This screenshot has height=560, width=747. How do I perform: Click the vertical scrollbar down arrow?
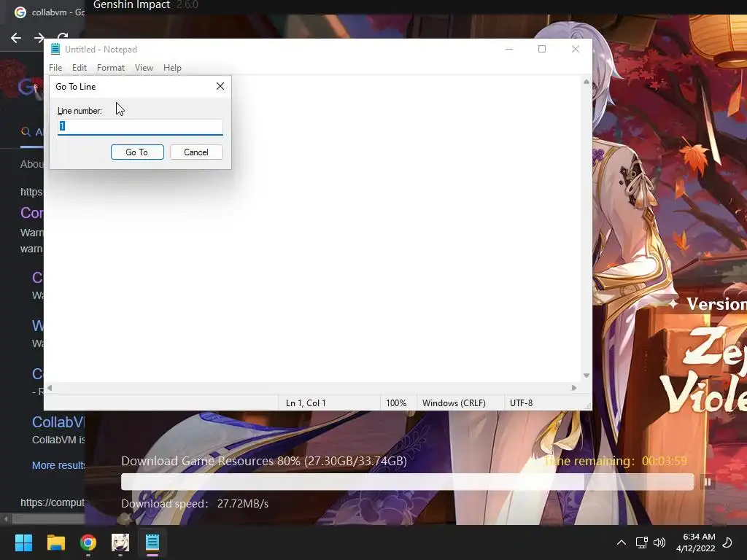pyautogui.click(x=587, y=376)
